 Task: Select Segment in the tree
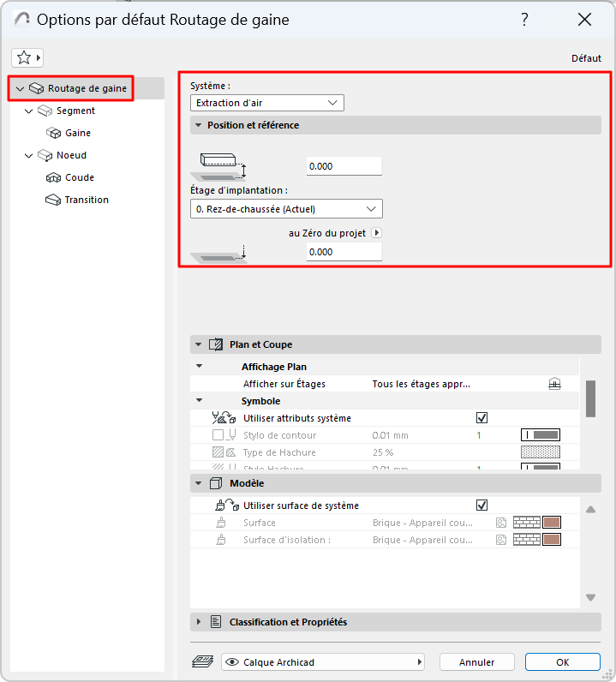point(75,111)
